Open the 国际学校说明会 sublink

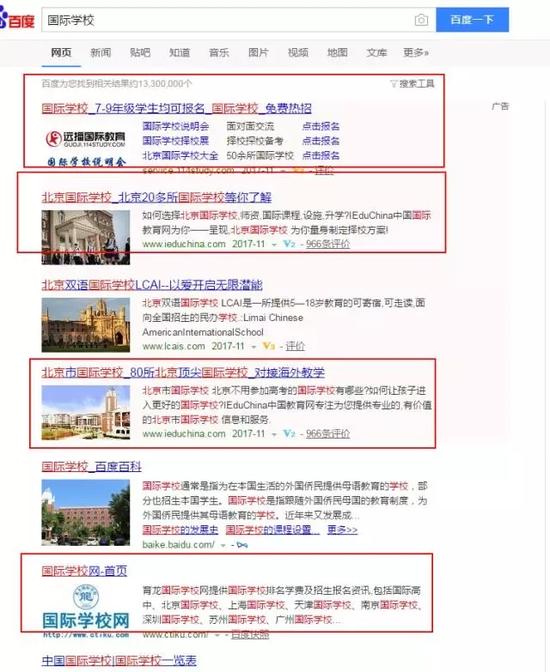click(x=176, y=126)
